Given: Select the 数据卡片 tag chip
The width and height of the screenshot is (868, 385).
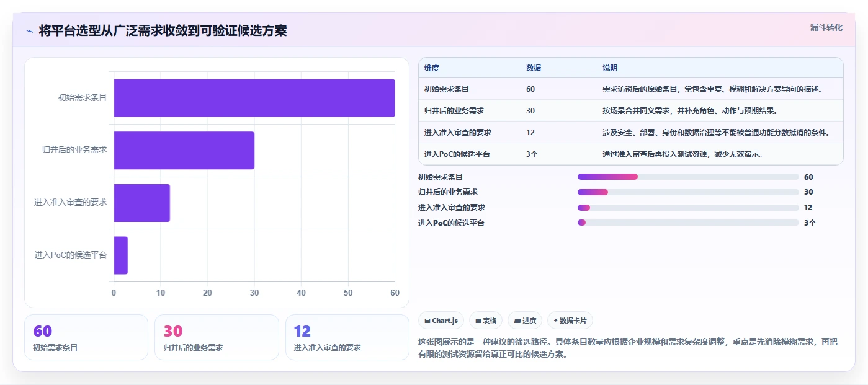Looking at the screenshot, I should [x=570, y=321].
